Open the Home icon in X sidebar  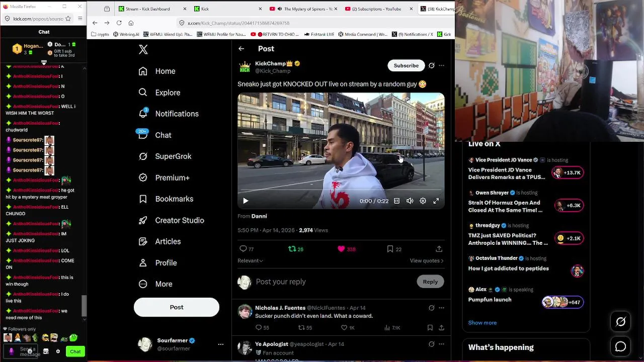click(x=143, y=71)
